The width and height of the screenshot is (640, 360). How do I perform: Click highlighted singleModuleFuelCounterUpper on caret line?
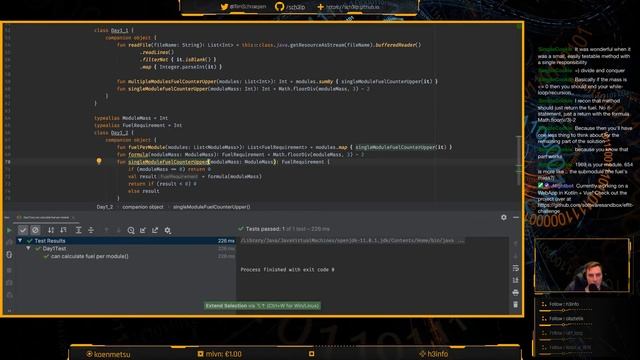[x=168, y=162]
